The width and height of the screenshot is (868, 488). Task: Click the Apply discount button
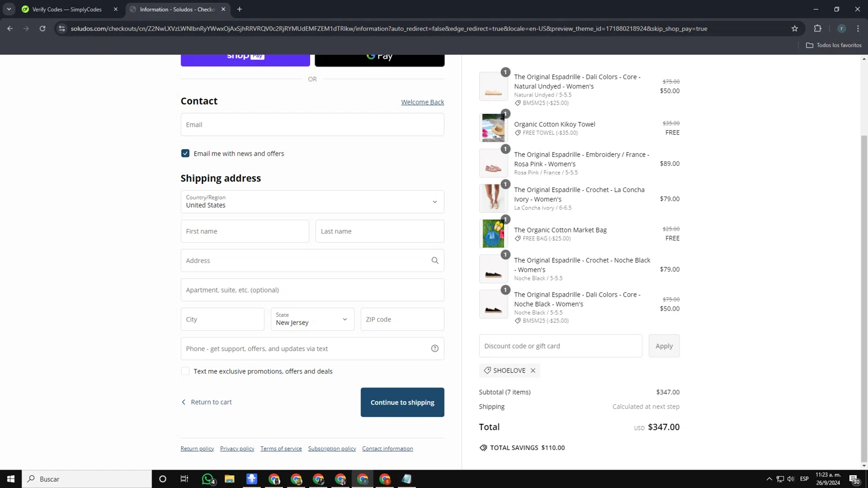(664, 346)
